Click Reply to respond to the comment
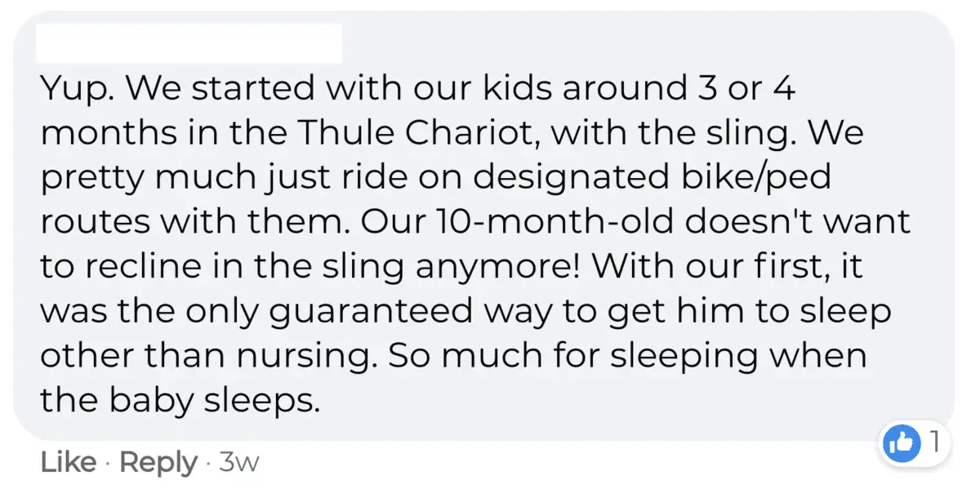980x489 pixels. [x=158, y=462]
